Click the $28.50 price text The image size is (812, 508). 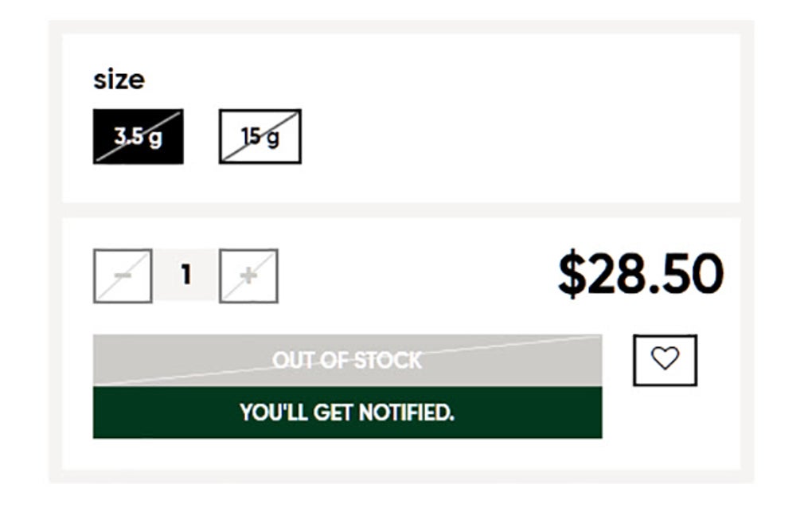pyautogui.click(x=640, y=275)
